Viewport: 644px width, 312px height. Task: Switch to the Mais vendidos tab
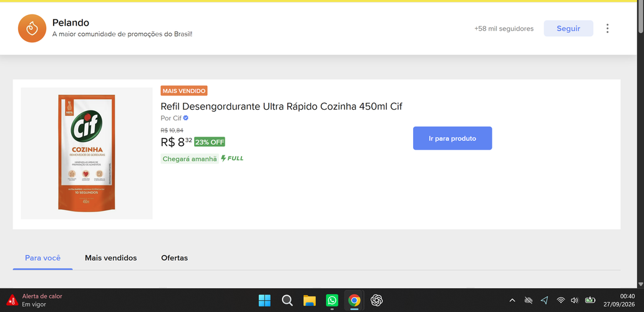(111, 258)
